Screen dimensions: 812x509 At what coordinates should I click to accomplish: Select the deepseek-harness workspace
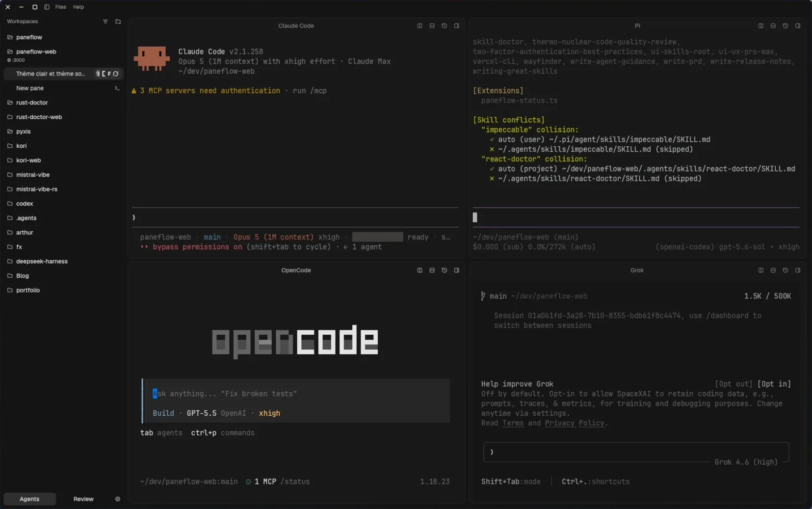tap(63, 262)
